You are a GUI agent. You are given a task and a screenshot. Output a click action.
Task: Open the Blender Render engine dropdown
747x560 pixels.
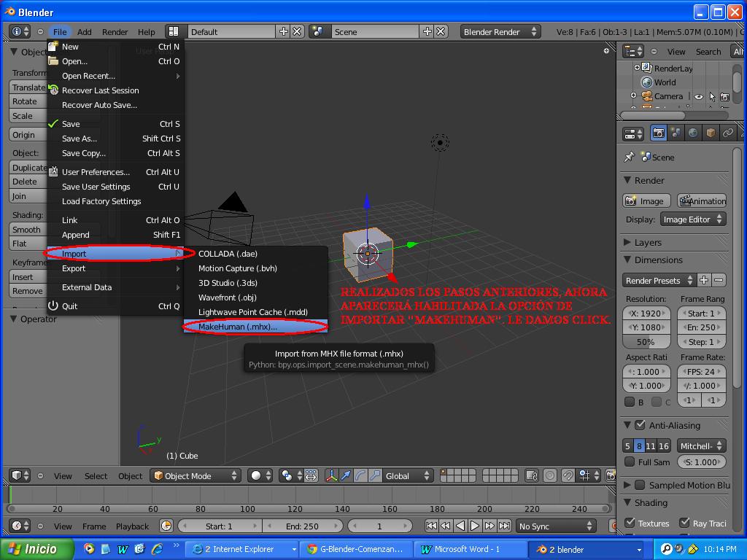(x=500, y=31)
